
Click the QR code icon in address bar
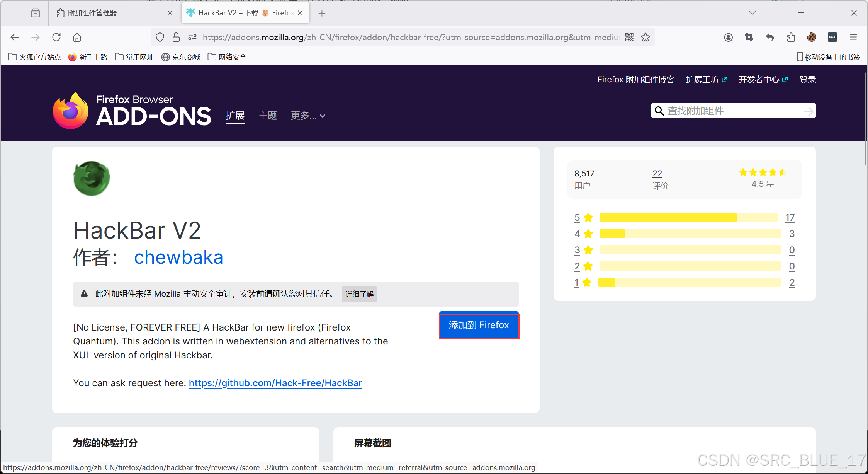[x=629, y=38]
